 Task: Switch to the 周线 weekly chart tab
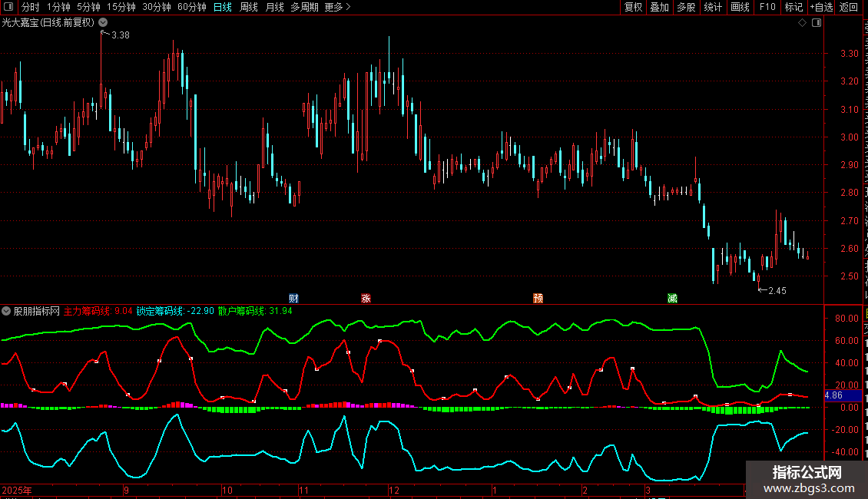click(249, 7)
